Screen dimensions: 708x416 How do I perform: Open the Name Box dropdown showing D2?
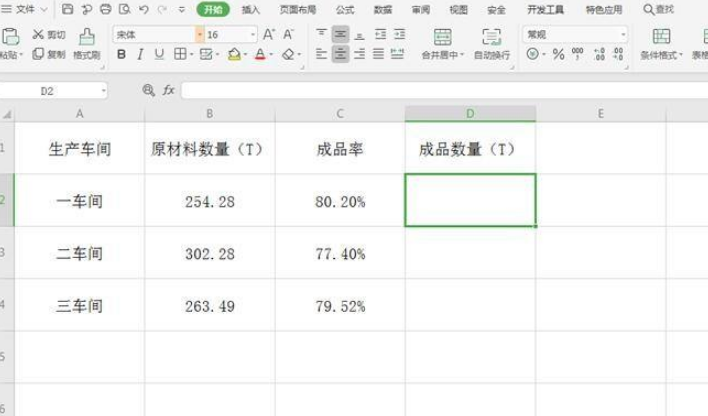[x=103, y=91]
